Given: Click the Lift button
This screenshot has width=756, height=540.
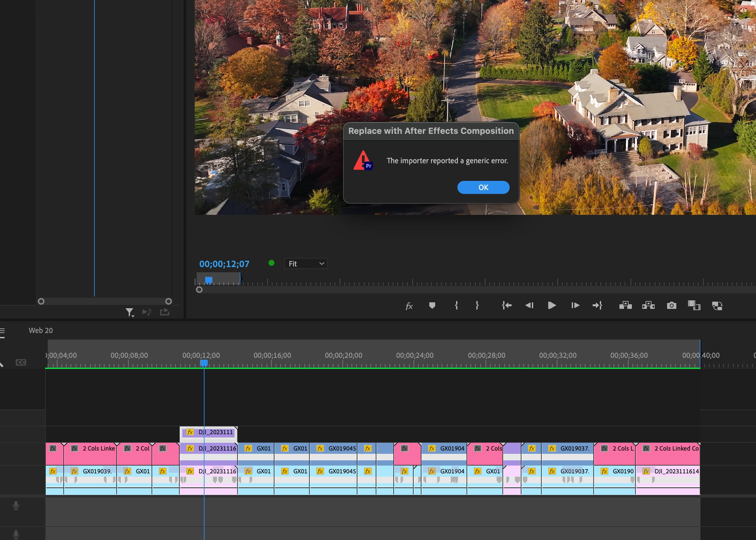Looking at the screenshot, I should 625,305.
